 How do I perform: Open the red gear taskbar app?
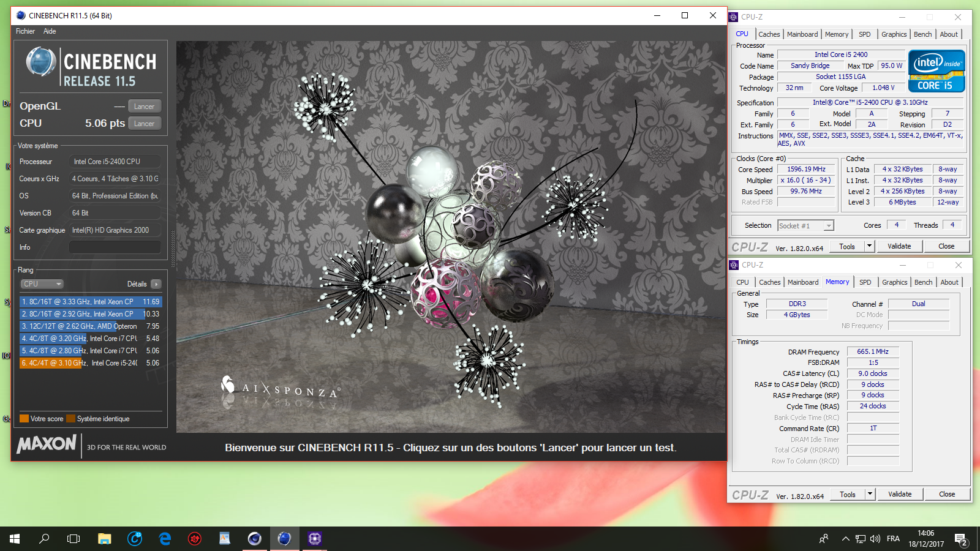click(195, 539)
